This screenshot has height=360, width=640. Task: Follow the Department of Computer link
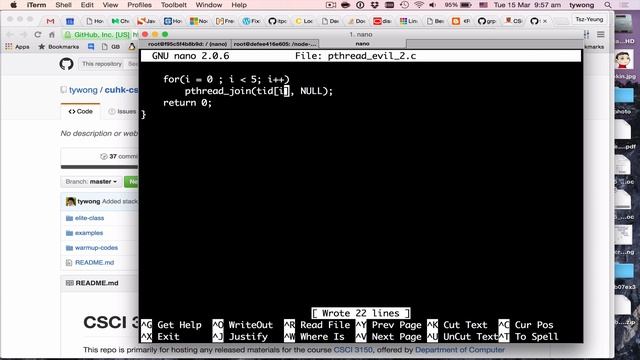pos(460,350)
